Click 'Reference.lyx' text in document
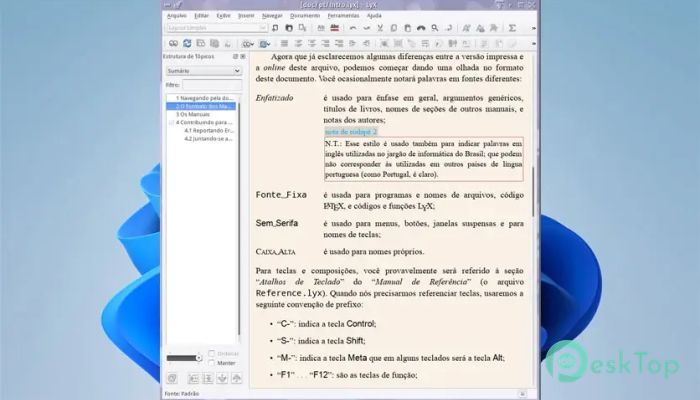700x400 pixels. point(289,293)
